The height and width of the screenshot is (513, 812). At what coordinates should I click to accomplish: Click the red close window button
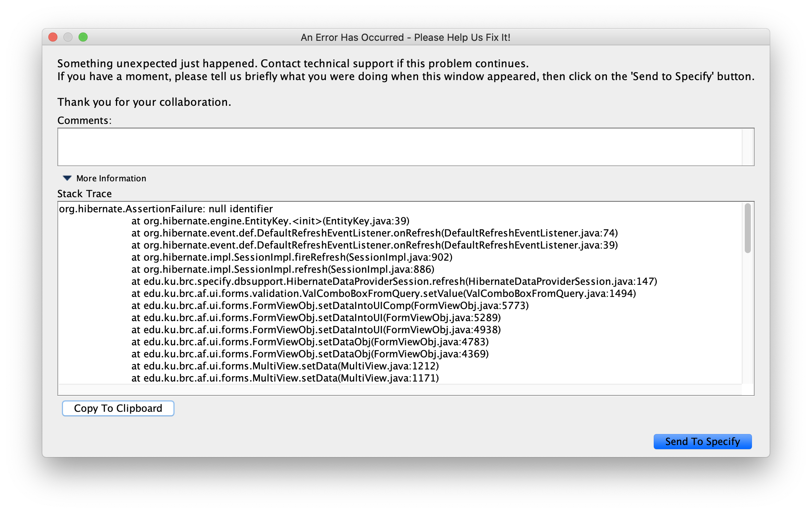(52, 37)
